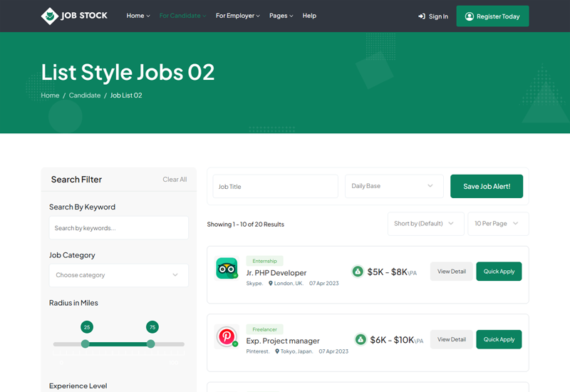
Task: Click the money bag icon beside $5K - $8K
Action: [x=358, y=272]
